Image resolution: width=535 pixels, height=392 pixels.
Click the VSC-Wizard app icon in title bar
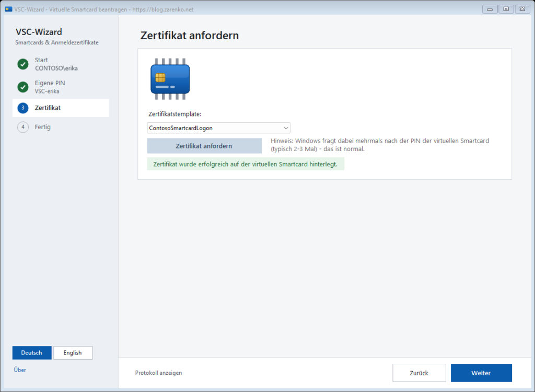(8, 9)
